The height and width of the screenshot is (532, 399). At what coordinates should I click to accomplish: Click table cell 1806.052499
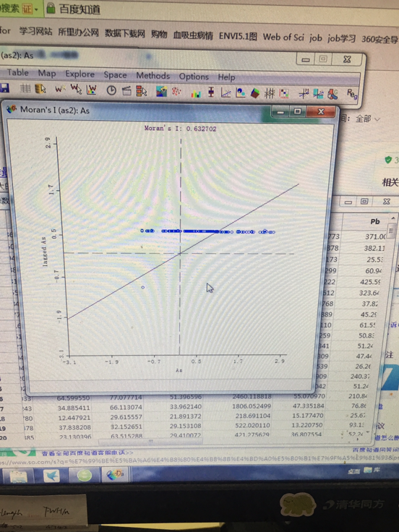point(252,406)
